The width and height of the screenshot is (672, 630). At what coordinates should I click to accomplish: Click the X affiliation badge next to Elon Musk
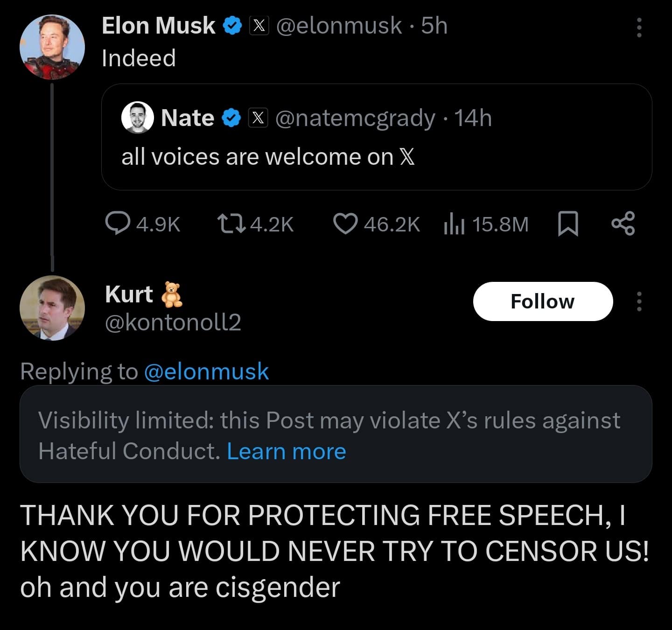259,26
